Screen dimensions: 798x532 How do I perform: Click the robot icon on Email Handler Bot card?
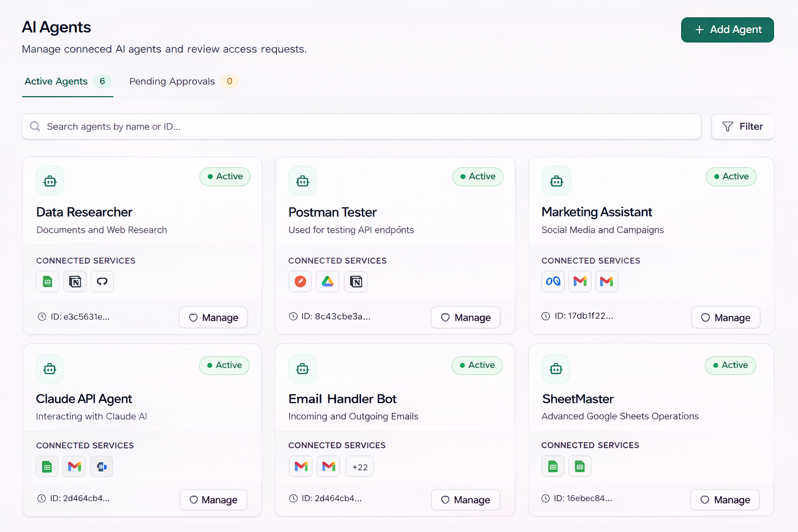pos(302,369)
